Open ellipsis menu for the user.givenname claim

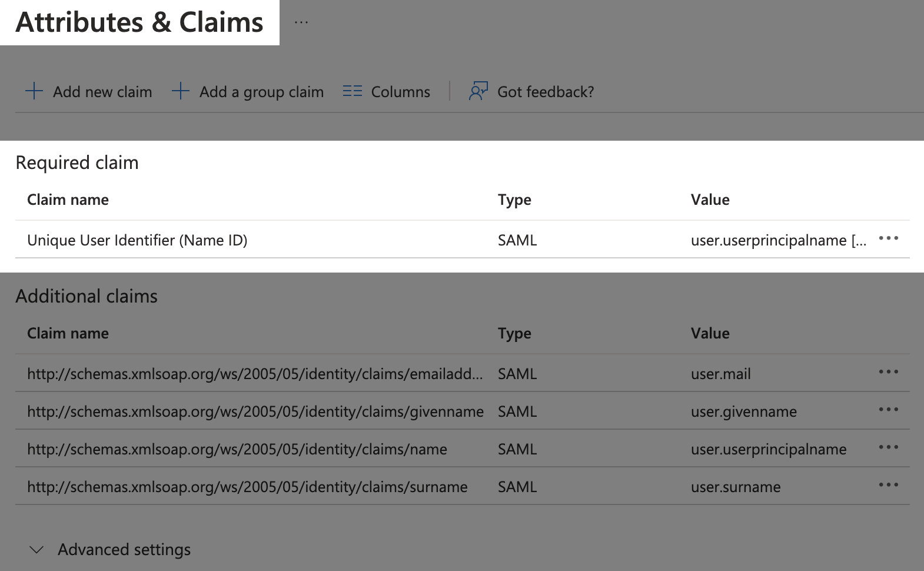[888, 410]
